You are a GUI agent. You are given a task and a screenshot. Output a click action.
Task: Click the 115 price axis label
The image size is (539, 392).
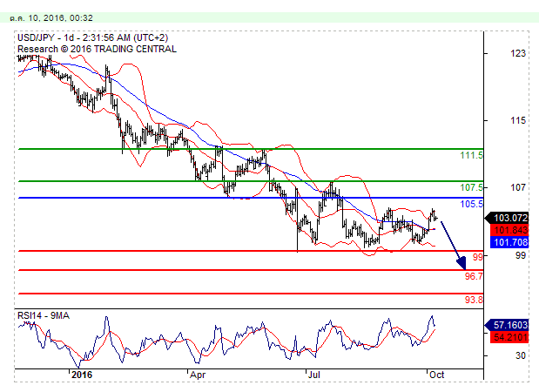click(x=518, y=120)
